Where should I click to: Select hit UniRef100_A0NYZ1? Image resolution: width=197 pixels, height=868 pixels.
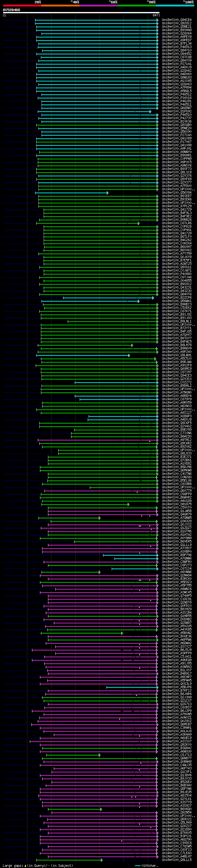(176, 717)
